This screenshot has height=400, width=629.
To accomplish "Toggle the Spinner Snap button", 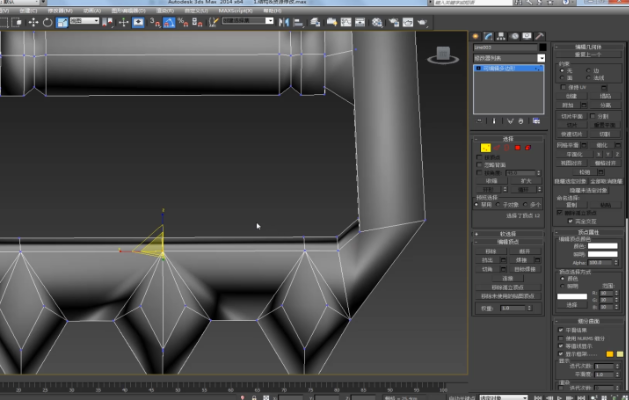I will (x=197, y=22).
